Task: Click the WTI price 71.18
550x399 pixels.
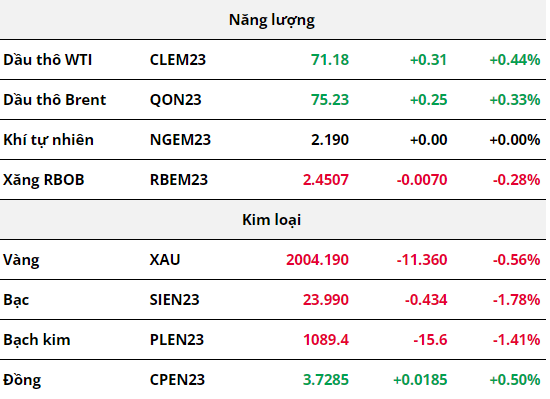Action: click(330, 60)
